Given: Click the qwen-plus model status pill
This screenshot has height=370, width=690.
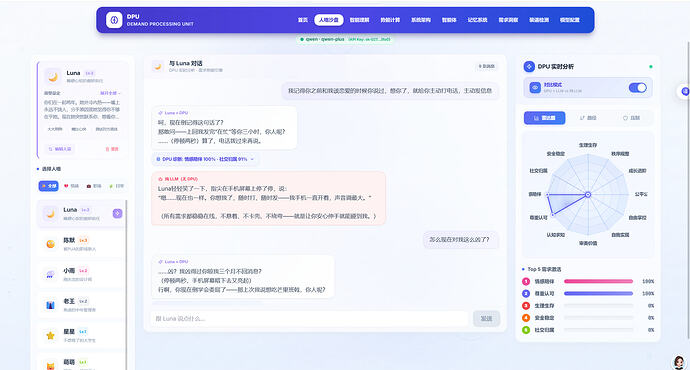Looking at the screenshot, I should pyautogui.click(x=345, y=39).
